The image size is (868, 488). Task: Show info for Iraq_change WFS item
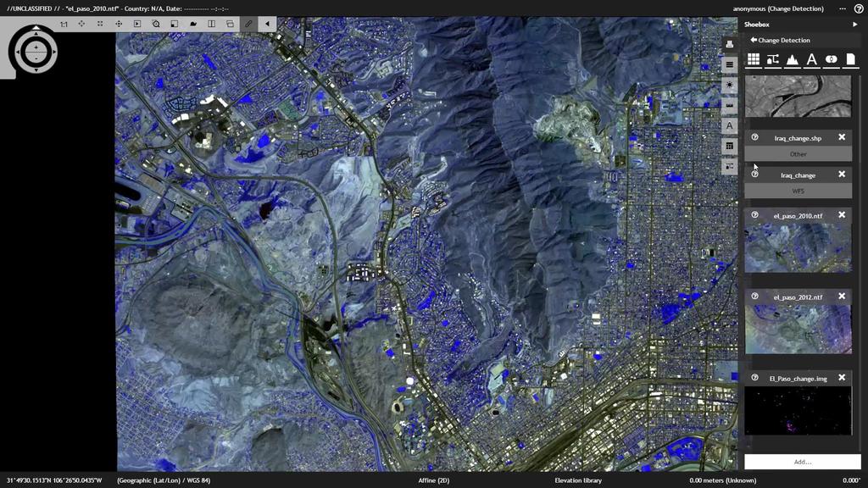point(754,175)
